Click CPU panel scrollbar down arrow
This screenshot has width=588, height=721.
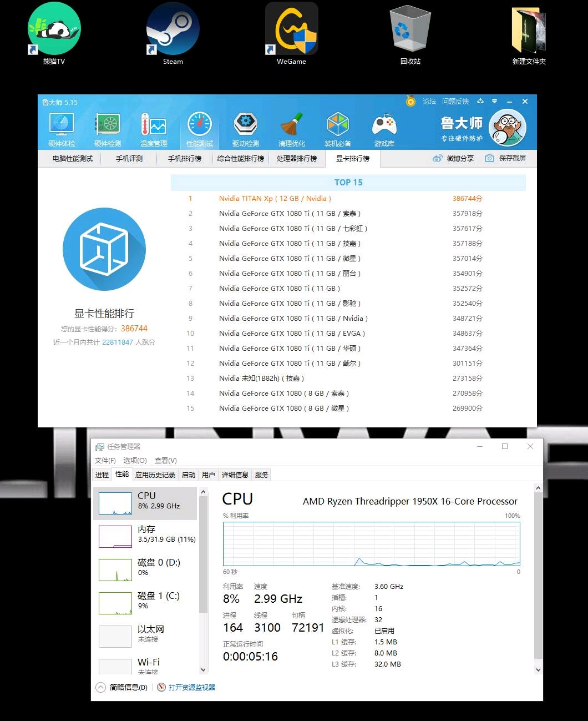click(x=538, y=670)
